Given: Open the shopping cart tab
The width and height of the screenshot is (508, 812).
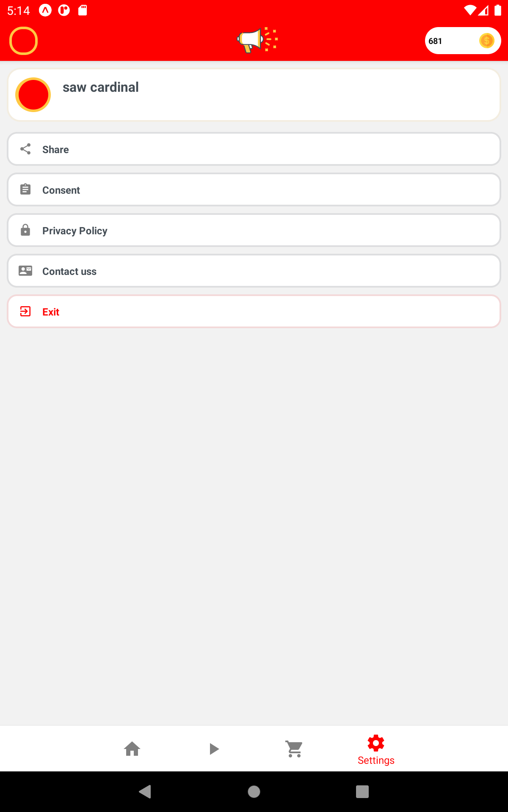Looking at the screenshot, I should click(x=294, y=749).
